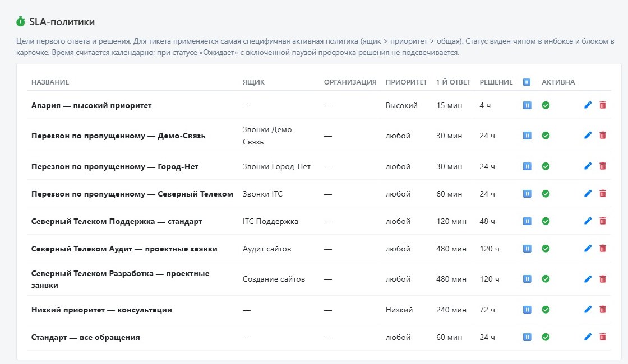Click the pause icon for «Северный Телеком Аудит»

[527, 249]
